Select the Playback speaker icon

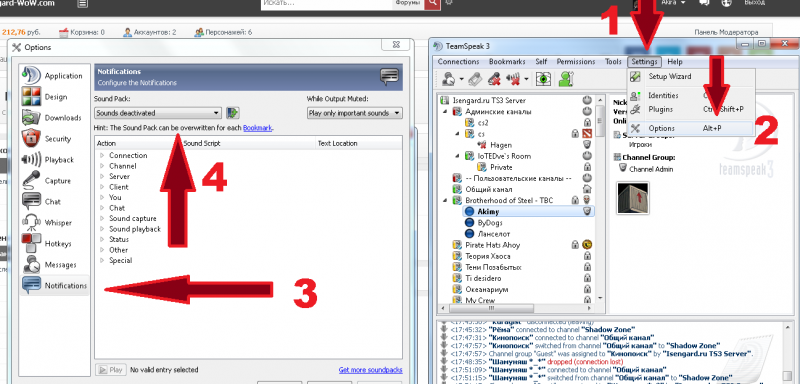tap(31, 159)
